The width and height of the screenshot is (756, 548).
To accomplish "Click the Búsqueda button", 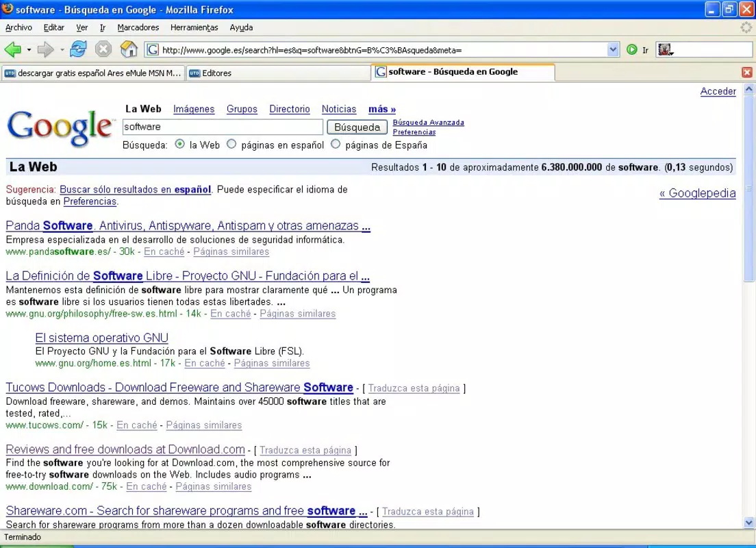I will (x=357, y=127).
